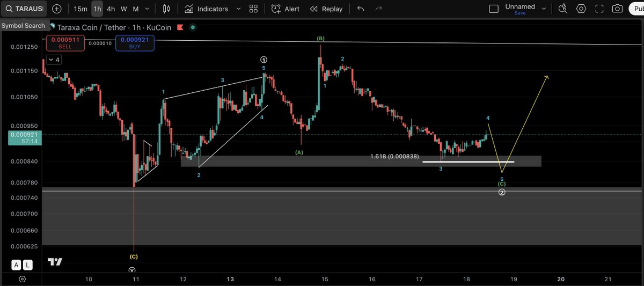Select the green (A) wave label

pyautogui.click(x=299, y=152)
